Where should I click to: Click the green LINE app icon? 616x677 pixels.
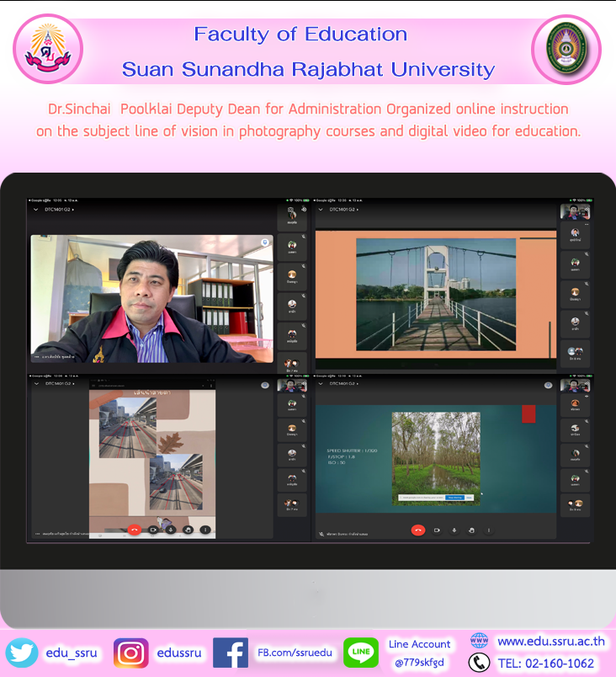360,653
